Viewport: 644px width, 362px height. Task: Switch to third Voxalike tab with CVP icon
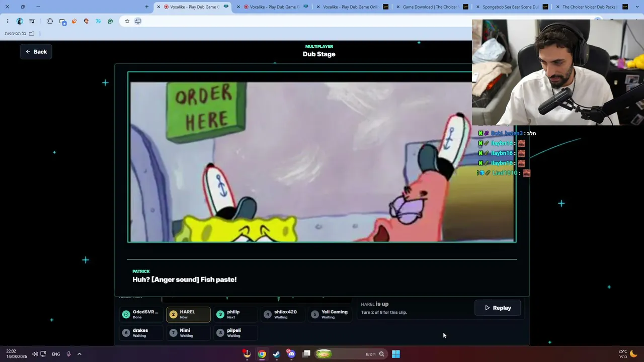pyautogui.click(x=352, y=7)
